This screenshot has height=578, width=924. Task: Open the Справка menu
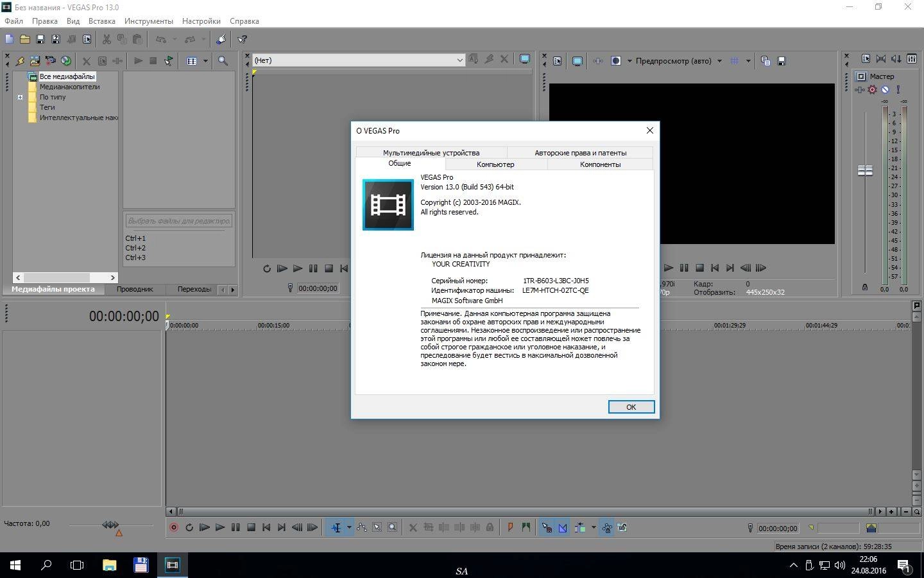244,21
